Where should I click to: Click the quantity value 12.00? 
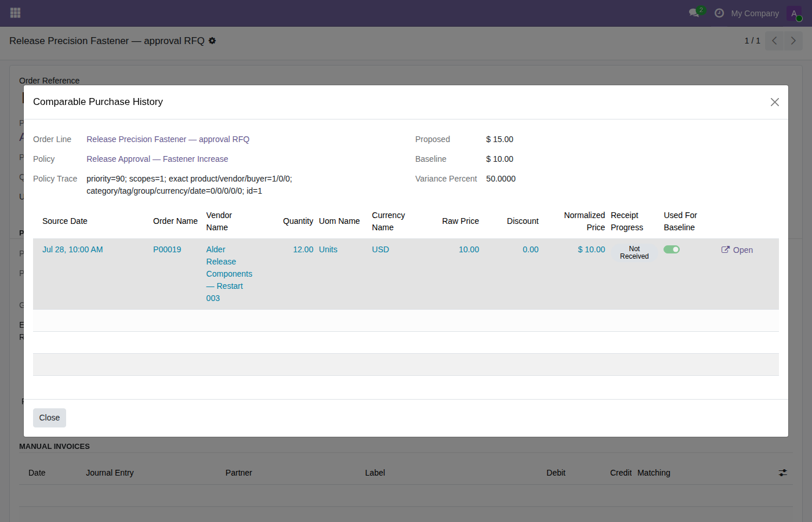pyautogui.click(x=303, y=249)
